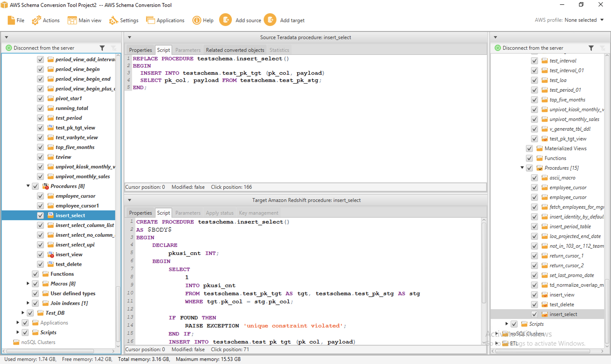Click the target script vertical scrollbar

tap(484, 262)
